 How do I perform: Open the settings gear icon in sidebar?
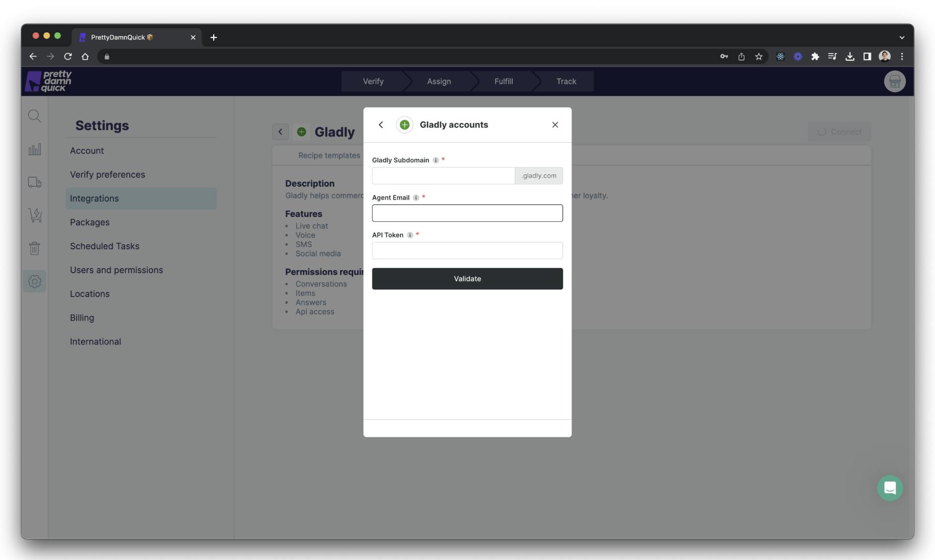(34, 281)
